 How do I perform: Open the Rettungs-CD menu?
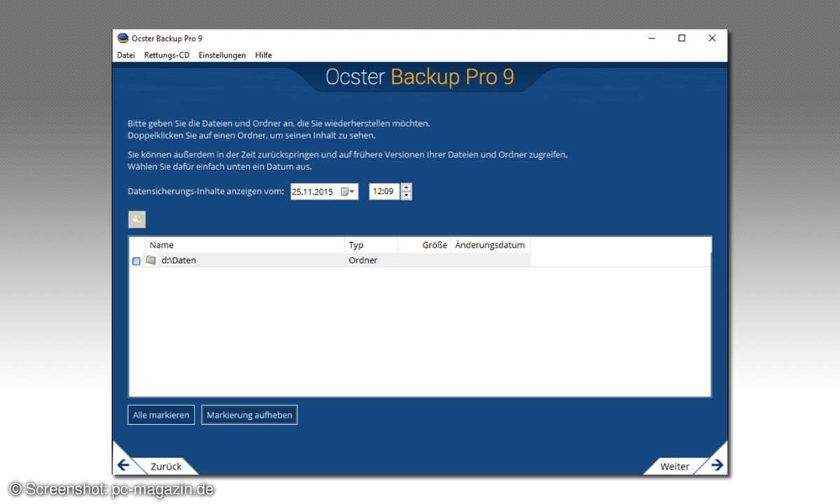pyautogui.click(x=167, y=55)
